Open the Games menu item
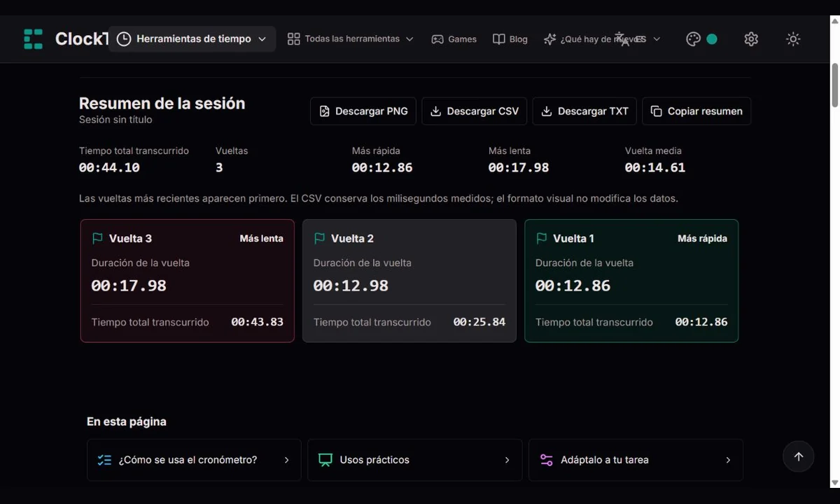The height and width of the screenshot is (504, 840). (454, 39)
